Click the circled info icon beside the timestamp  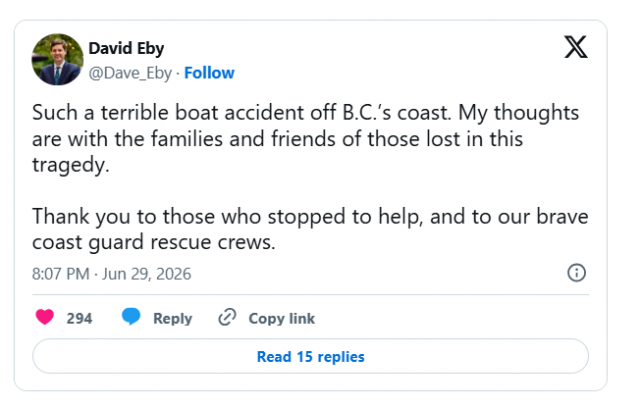(x=576, y=273)
